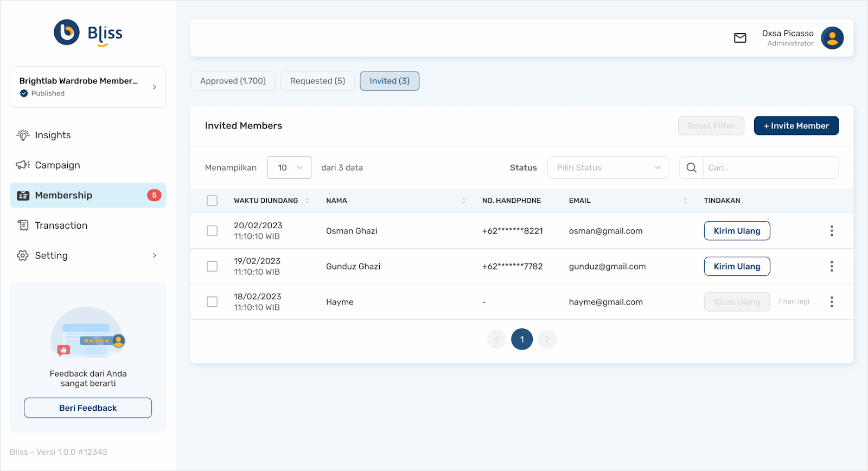Click email hayme@gmail.com
This screenshot has height=471, width=868.
click(x=605, y=302)
